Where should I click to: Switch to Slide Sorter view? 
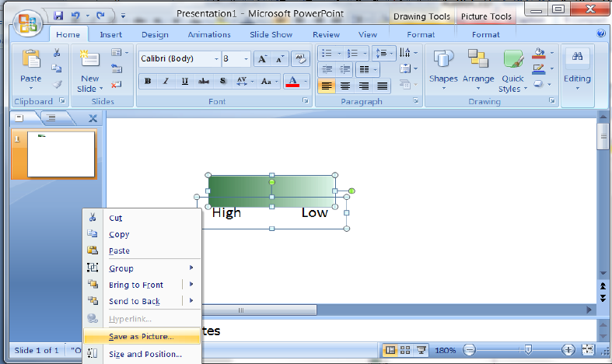point(405,350)
